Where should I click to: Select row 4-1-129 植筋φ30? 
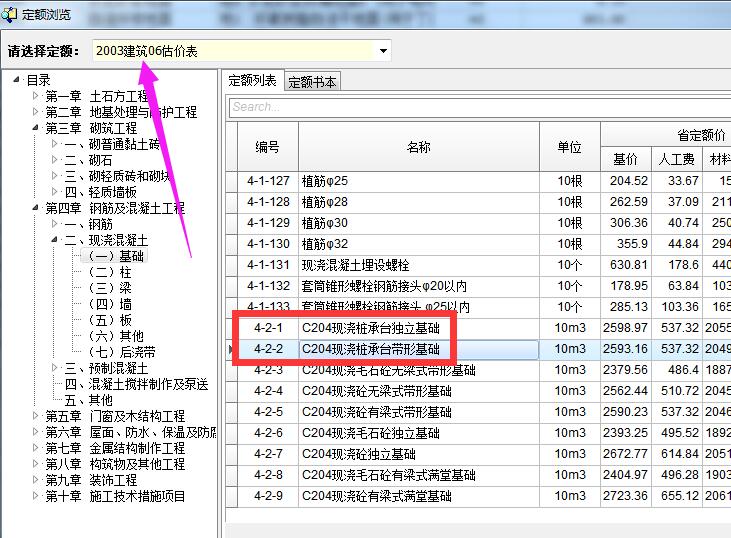(478, 223)
